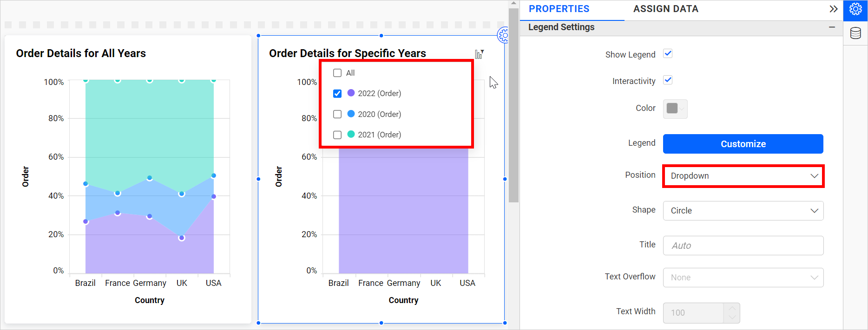Click the Customize legend button
Image resolution: width=868 pixels, height=330 pixels.
point(743,144)
